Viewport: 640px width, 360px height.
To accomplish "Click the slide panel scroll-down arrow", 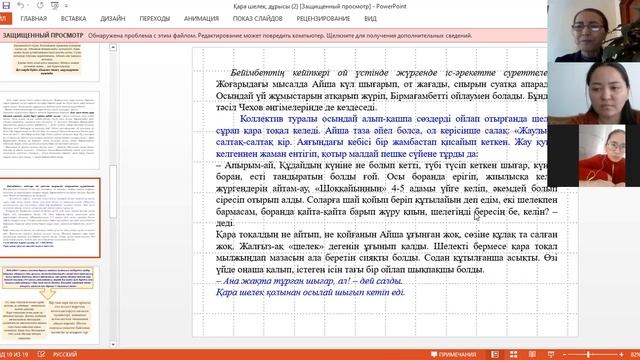I will (x=113, y=344).
